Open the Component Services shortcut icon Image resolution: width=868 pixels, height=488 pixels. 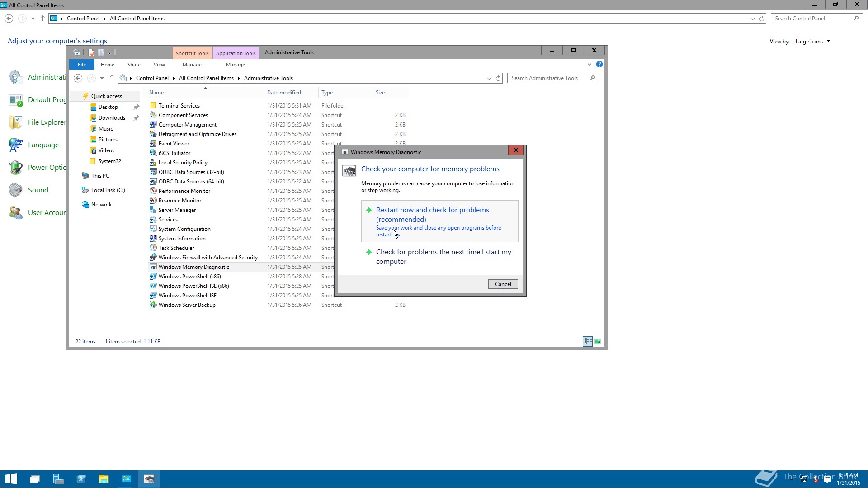click(153, 115)
